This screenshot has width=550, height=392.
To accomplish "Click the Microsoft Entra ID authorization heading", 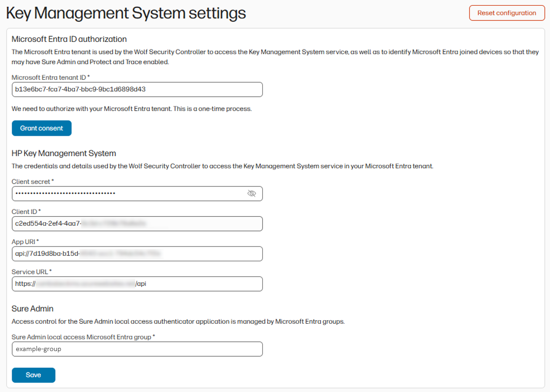I will [x=69, y=39].
